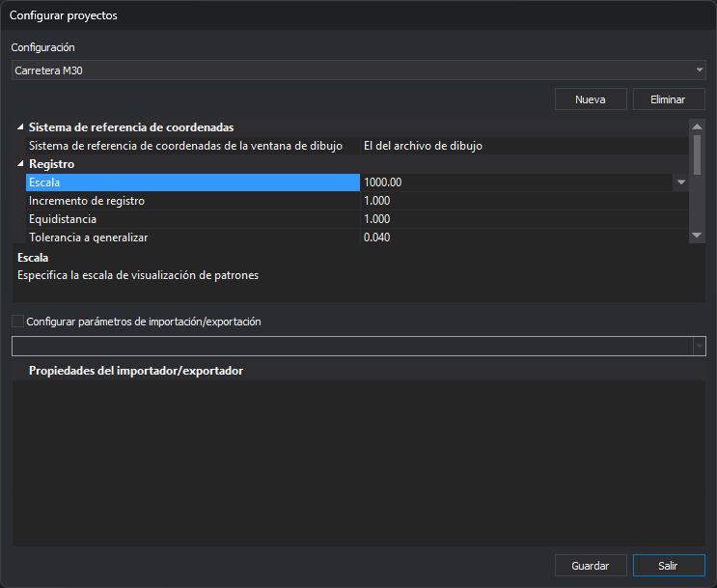Collapse the Sistema de referencia de coordenadas section

(20, 127)
